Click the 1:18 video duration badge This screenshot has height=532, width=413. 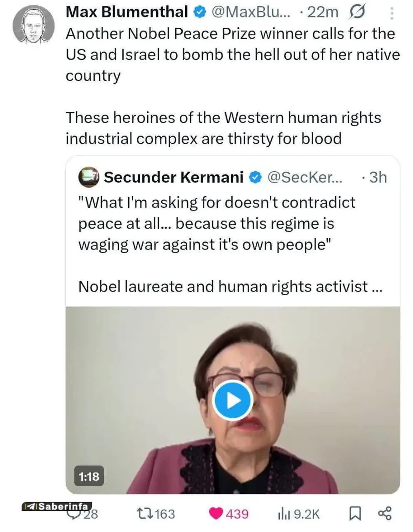(89, 477)
